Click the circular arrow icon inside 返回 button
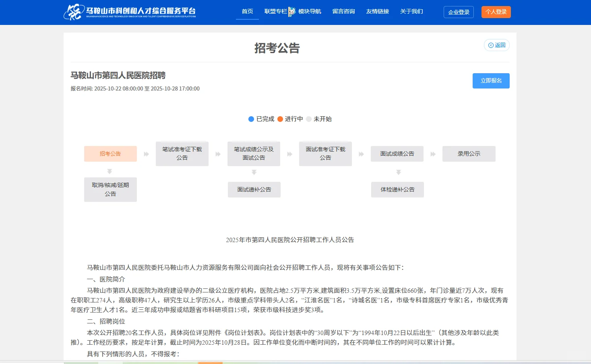Image resolution: width=591 pixels, height=364 pixels. pos(491,45)
